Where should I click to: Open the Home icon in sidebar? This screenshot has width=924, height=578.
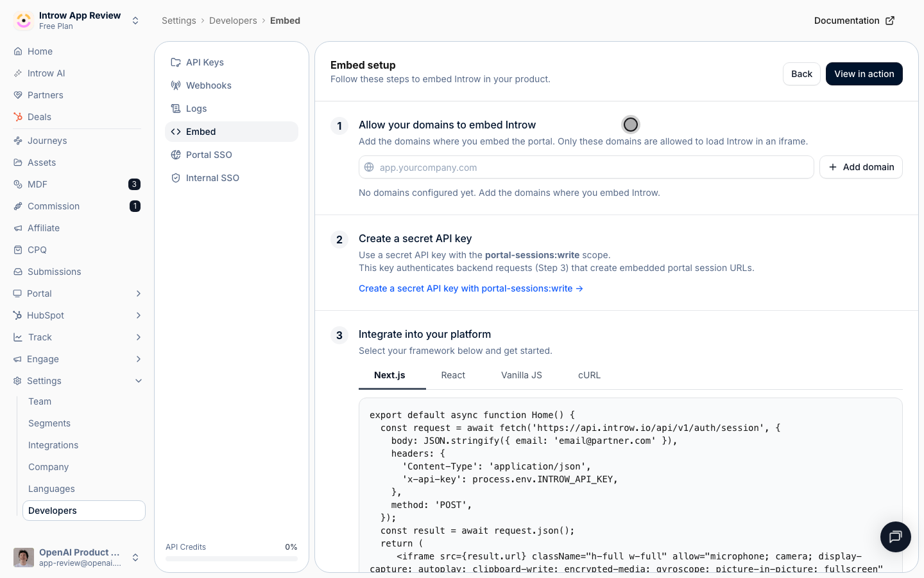18,51
